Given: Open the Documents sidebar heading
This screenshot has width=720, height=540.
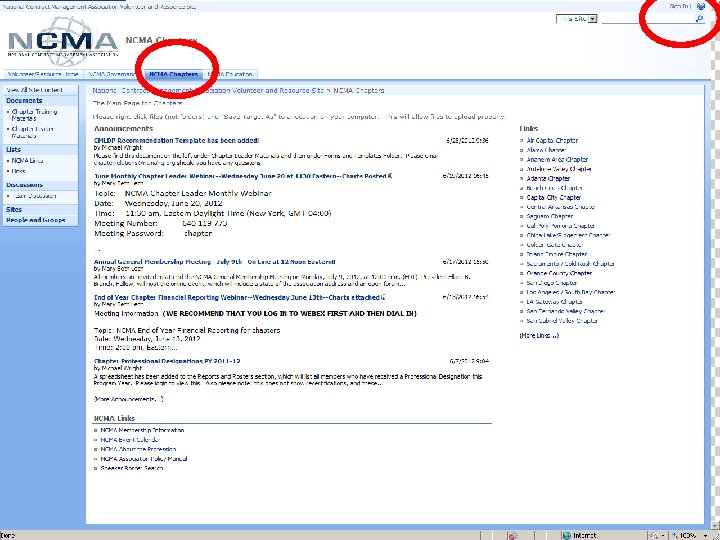Looking at the screenshot, I should pos(24,101).
